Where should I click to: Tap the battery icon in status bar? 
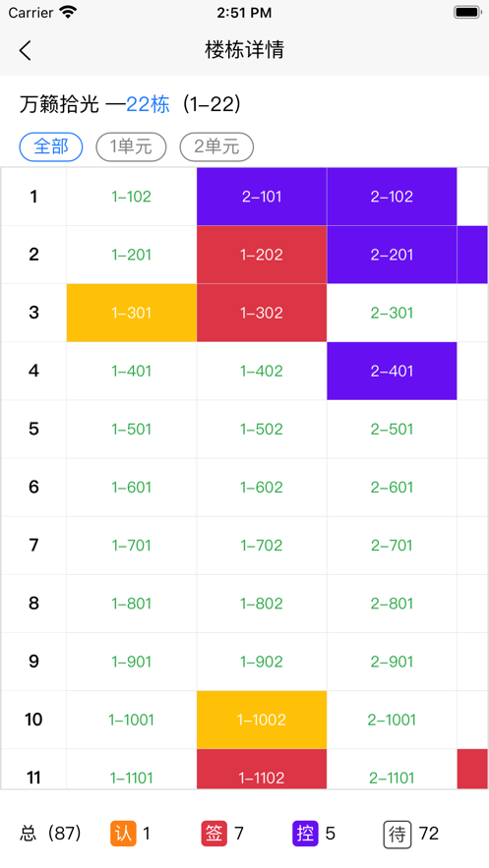(467, 12)
